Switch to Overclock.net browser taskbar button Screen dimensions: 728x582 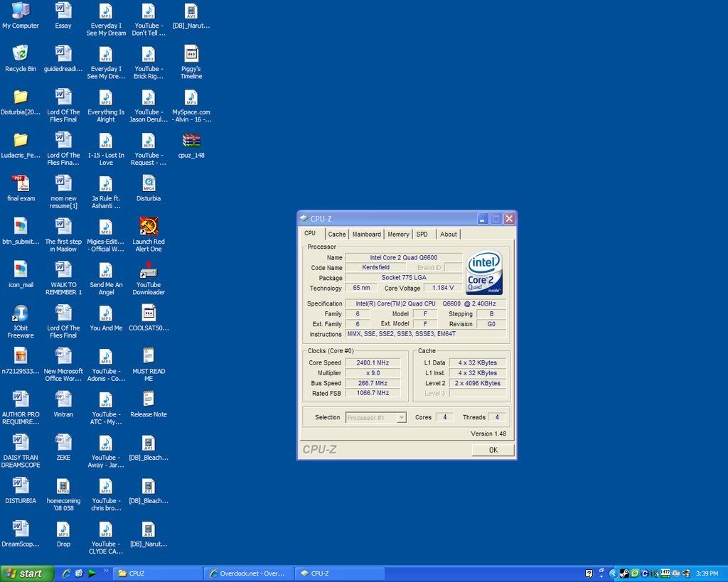point(249,573)
